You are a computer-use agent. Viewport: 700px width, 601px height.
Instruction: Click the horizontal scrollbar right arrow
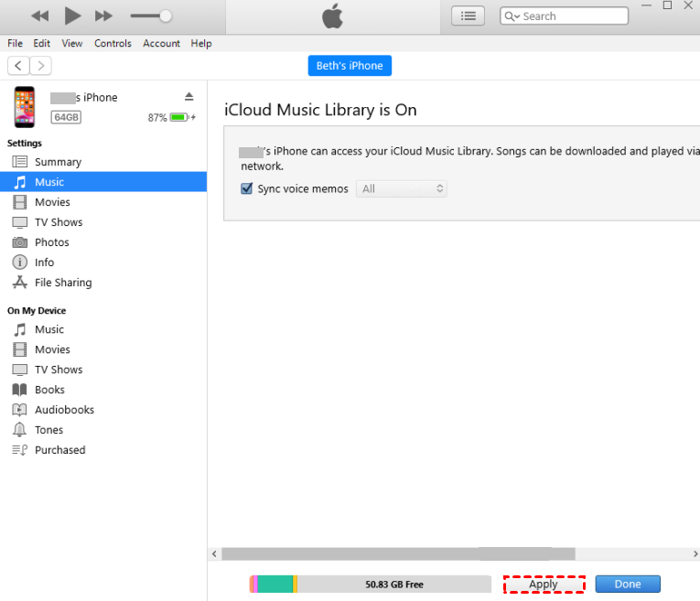[x=695, y=553]
